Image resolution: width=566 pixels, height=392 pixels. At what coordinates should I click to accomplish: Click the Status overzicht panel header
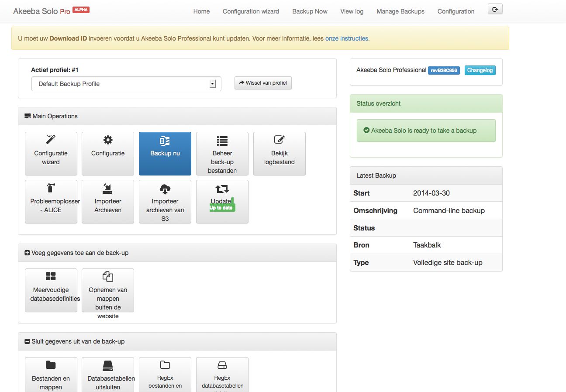click(426, 103)
